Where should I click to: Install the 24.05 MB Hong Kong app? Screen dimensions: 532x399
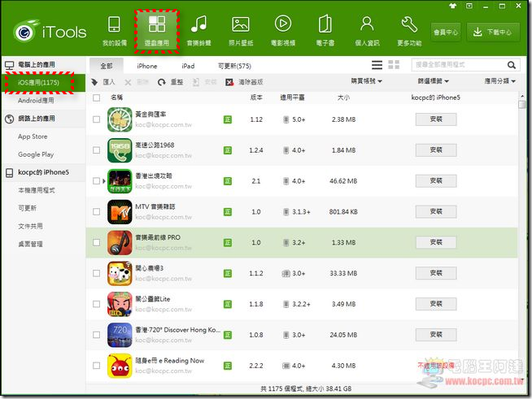pyautogui.click(x=436, y=335)
